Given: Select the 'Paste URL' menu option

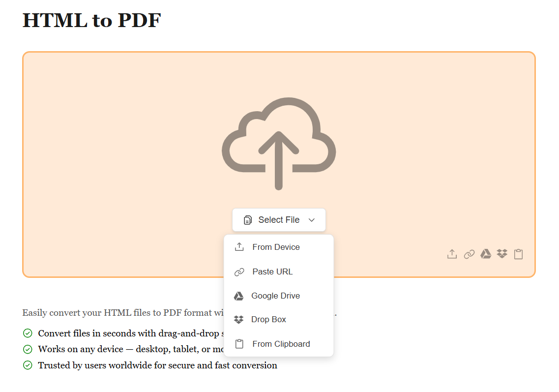Looking at the screenshot, I should click(272, 271).
